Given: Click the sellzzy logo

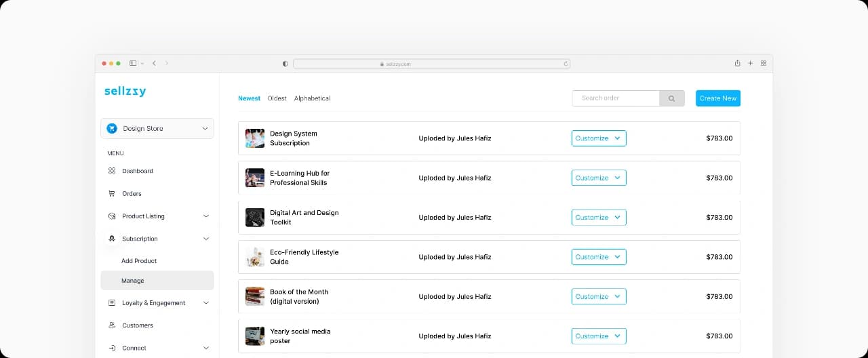Looking at the screenshot, I should [x=125, y=91].
